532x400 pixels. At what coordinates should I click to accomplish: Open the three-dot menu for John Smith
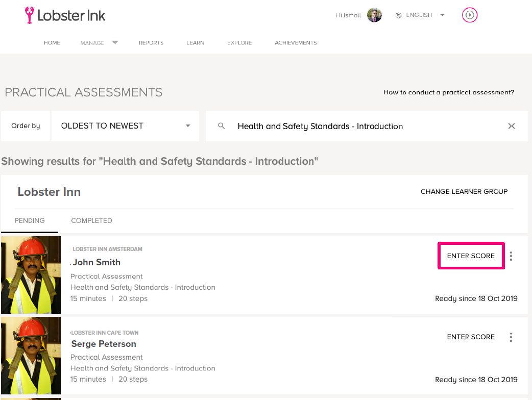point(511,256)
